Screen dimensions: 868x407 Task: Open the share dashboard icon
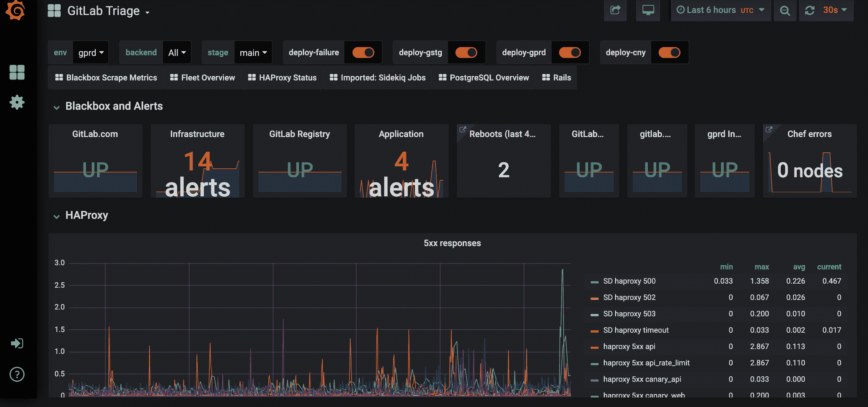[615, 10]
